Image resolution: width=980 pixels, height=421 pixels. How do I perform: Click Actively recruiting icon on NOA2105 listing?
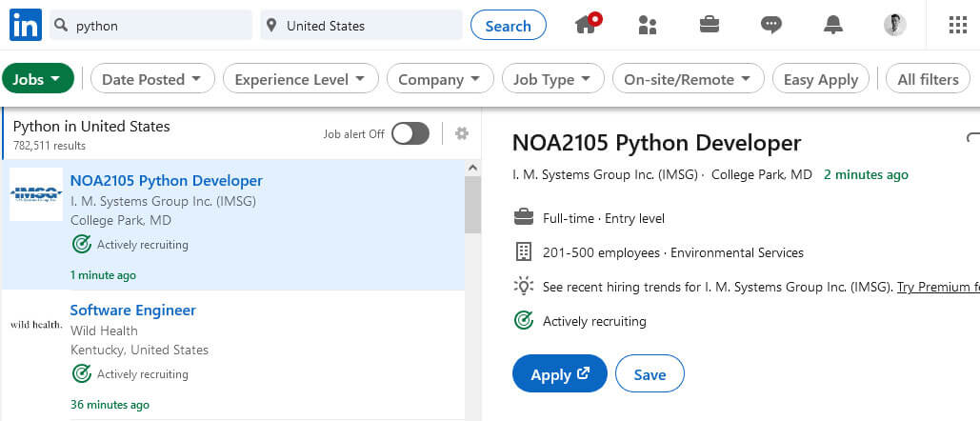81,244
